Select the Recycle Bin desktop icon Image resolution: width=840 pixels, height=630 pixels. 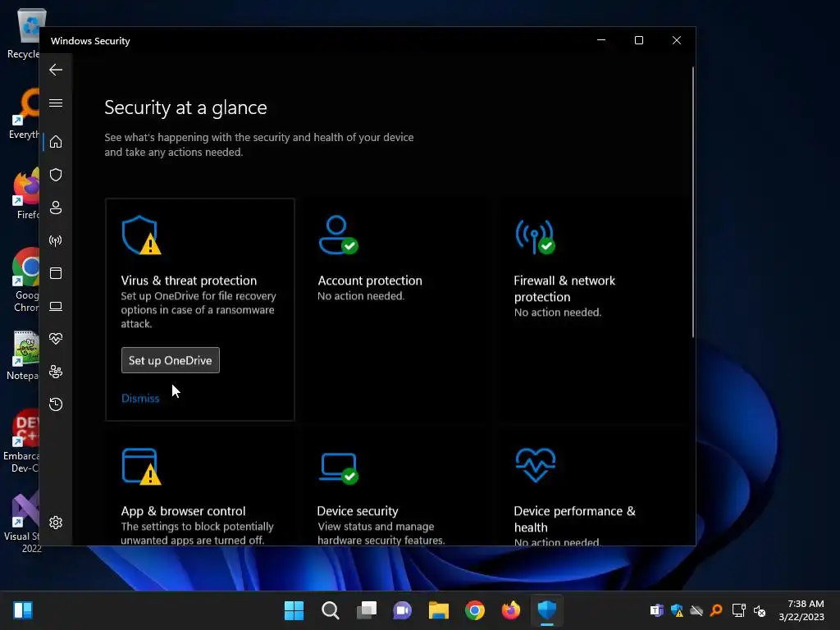[25, 33]
